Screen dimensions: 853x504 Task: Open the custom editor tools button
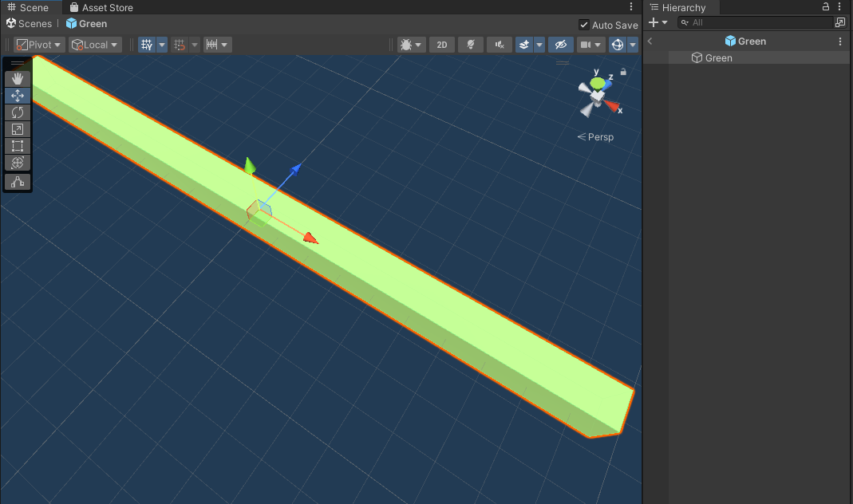(x=18, y=182)
